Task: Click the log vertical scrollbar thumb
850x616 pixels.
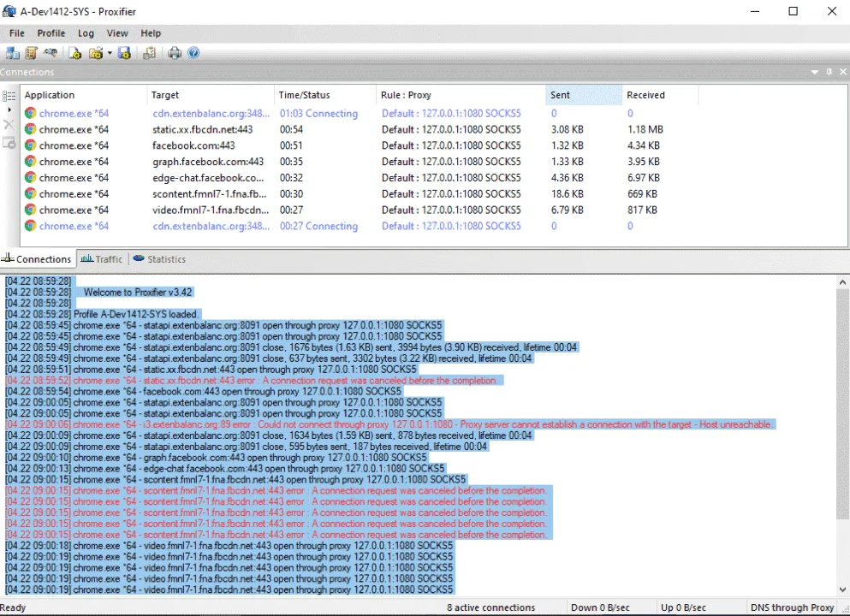Action: click(842, 404)
